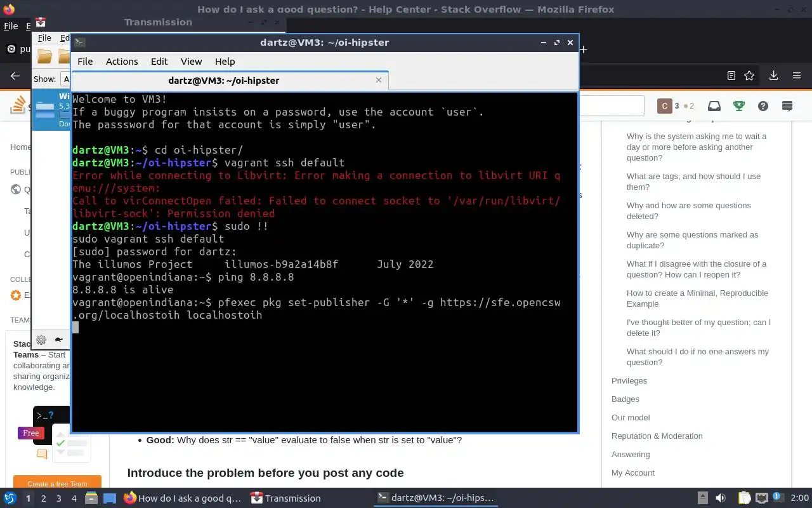Open 'Why and how are some questions deleted?'

pos(688,211)
